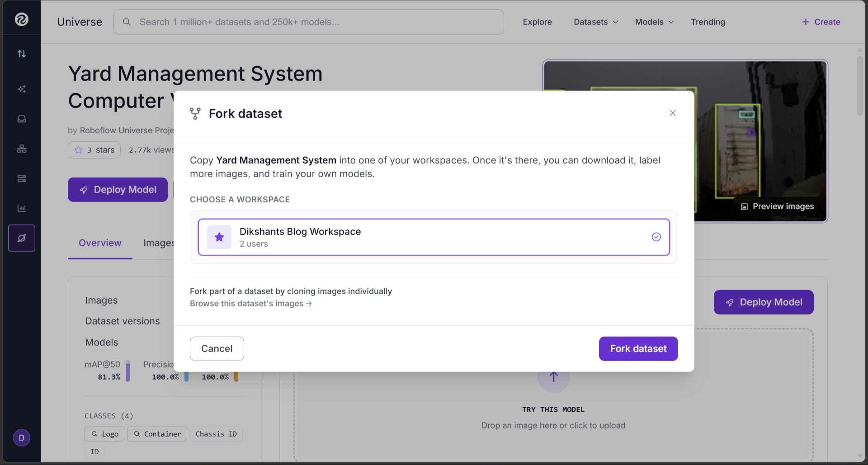Screen dimensions: 868x465
Task: Click the Container class tag
Action: point(157,434)
